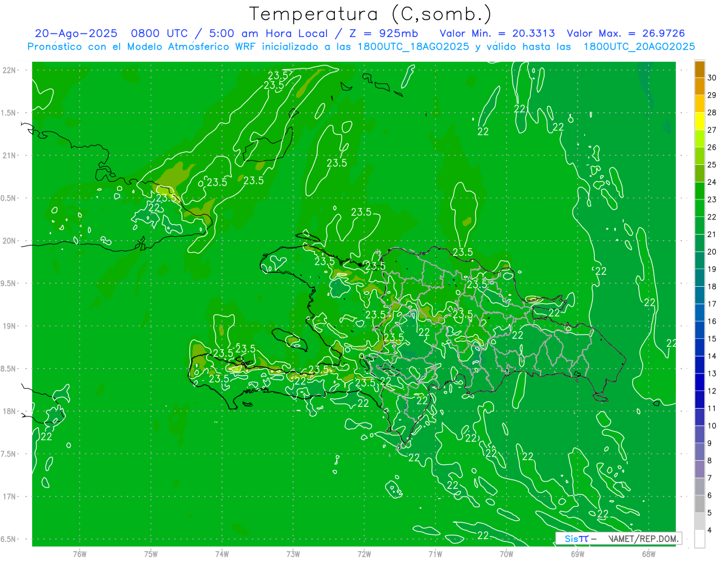Click the colorbar legend label '30'
The image size is (728, 562).
click(712, 78)
